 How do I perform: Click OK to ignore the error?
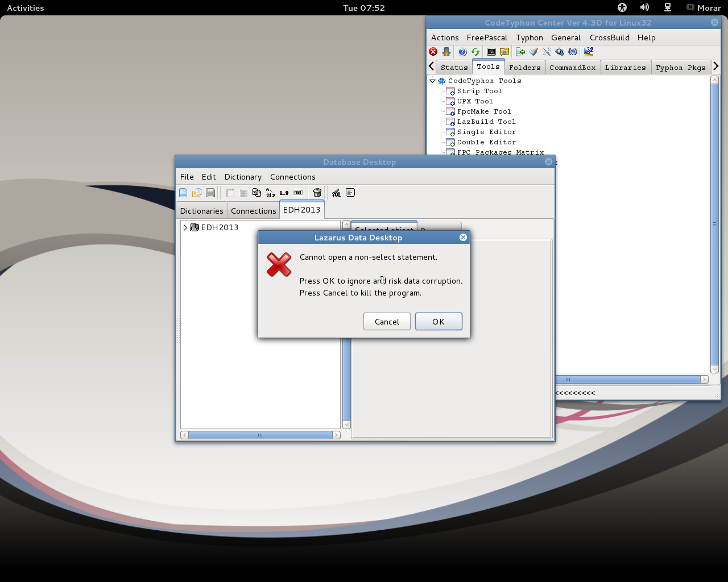pyautogui.click(x=439, y=322)
